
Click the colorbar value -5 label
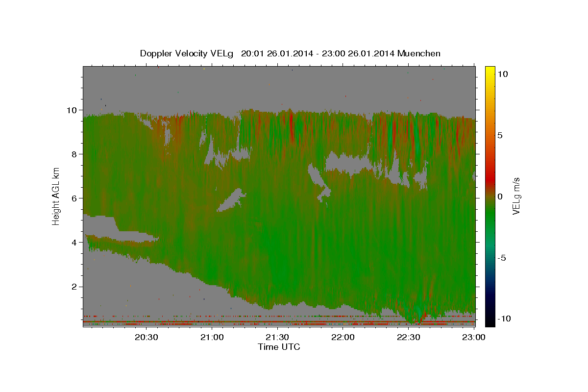pyautogui.click(x=501, y=257)
